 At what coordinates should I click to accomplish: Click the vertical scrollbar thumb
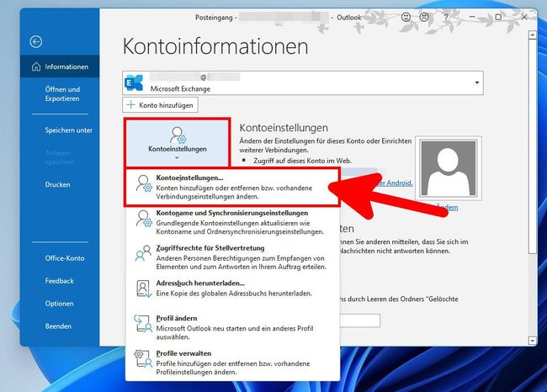click(x=533, y=146)
